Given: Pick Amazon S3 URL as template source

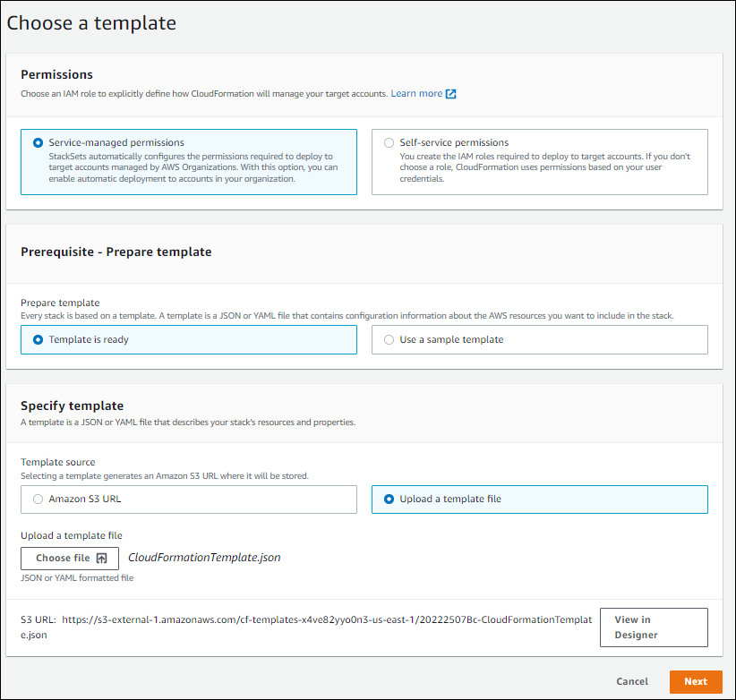Looking at the screenshot, I should 37,499.
